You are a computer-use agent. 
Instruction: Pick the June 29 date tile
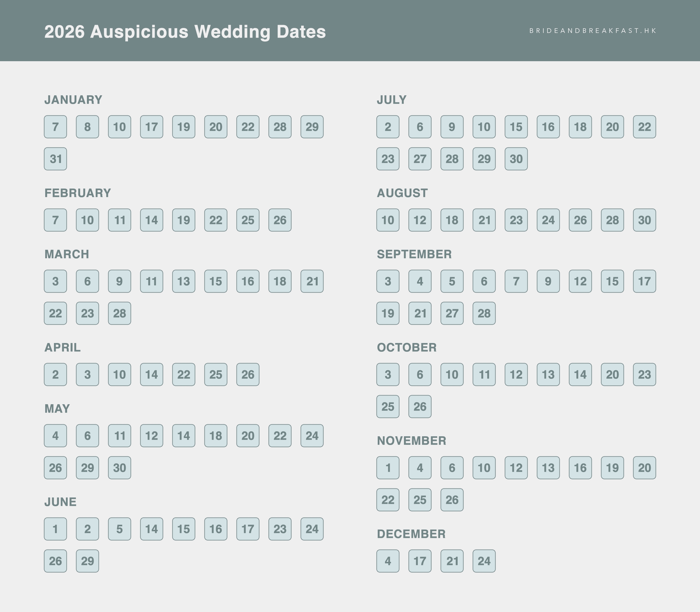pos(87,561)
